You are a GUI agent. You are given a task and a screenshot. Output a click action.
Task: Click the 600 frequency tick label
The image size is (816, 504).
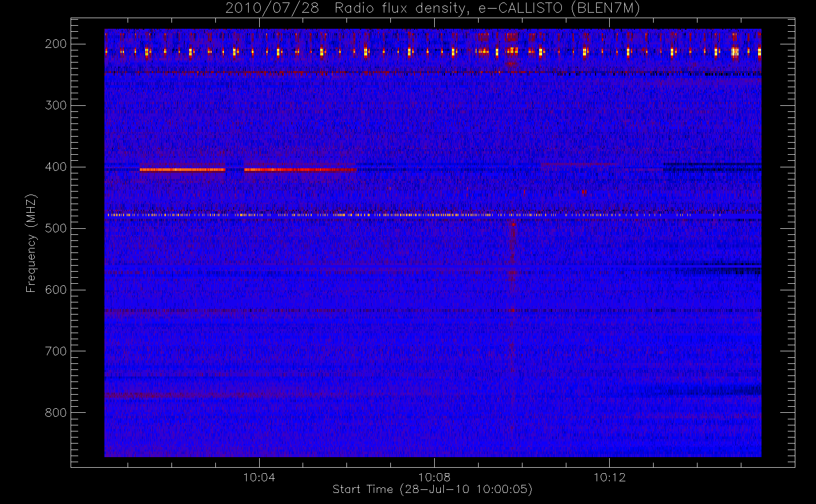(56, 290)
